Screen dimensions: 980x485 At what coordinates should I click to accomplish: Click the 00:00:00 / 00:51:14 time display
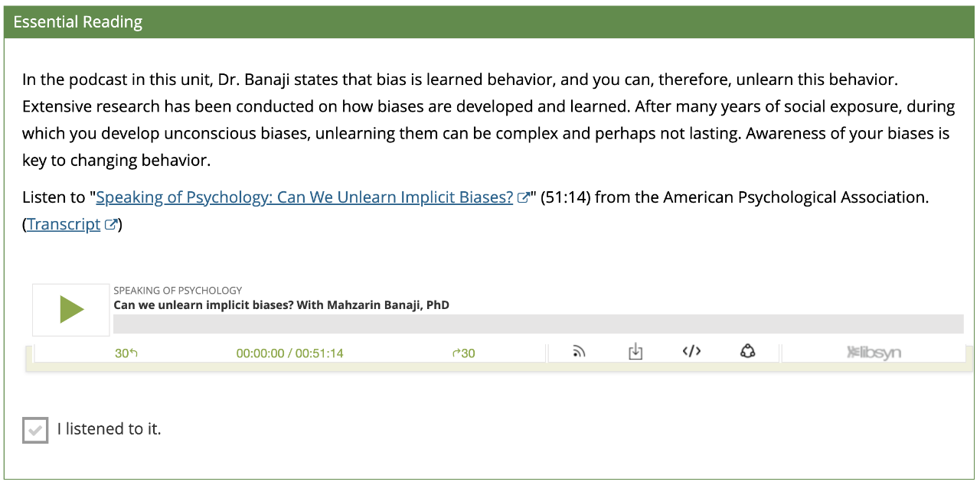[289, 353]
